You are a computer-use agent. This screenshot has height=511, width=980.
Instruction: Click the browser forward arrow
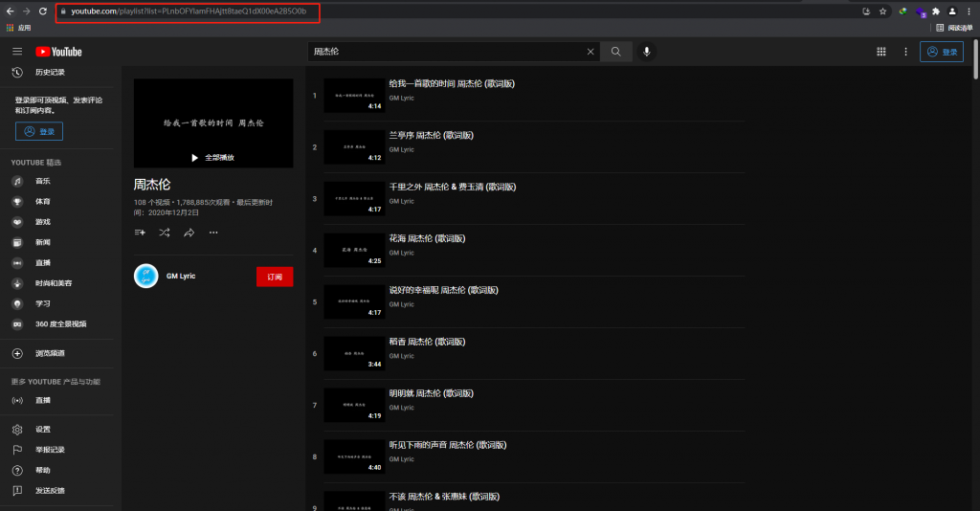pos(26,11)
